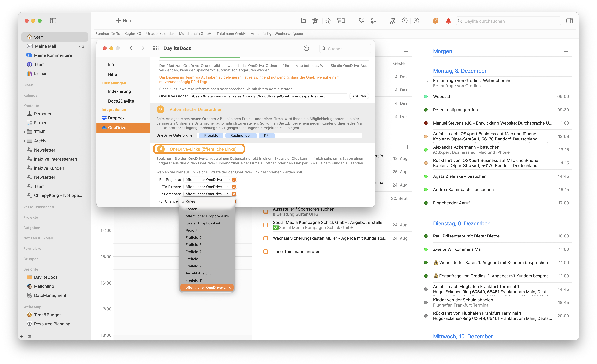Image resolution: width=597 pixels, height=364 pixels.
Task: Open the DayliteDocs help question mark
Action: 306,48
